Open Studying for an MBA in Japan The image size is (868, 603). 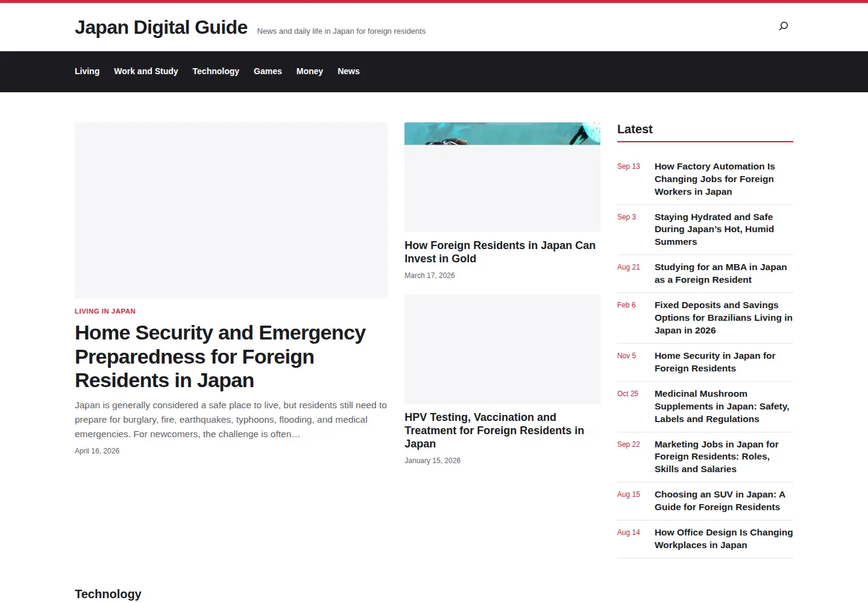(721, 273)
